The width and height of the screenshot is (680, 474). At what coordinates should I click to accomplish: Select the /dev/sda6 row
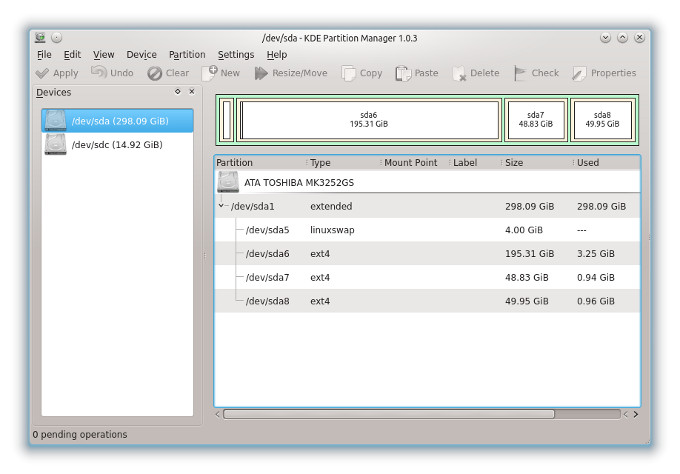point(427,253)
